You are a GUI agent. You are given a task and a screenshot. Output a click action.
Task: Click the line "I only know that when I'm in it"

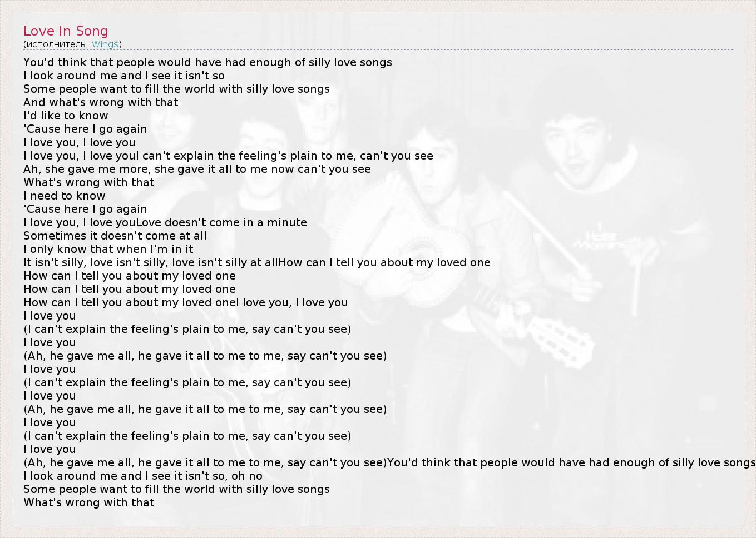pos(108,249)
